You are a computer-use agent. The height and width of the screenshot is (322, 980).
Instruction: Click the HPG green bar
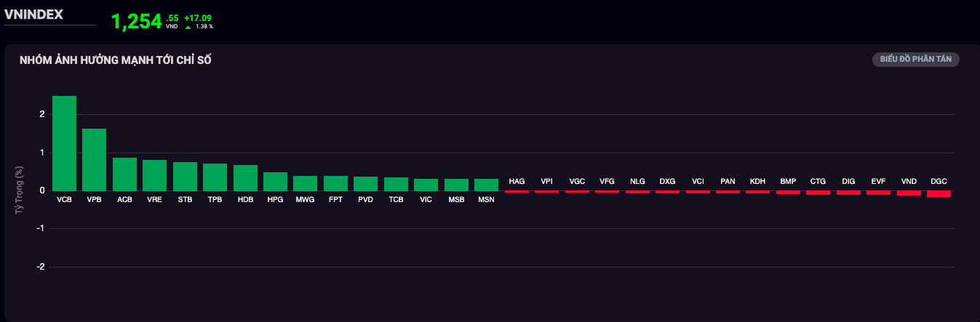point(275,182)
